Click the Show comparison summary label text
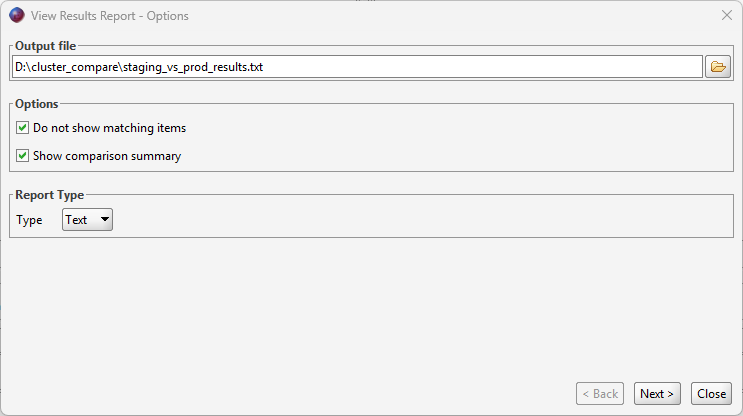The height and width of the screenshot is (416, 743). pyautogui.click(x=107, y=156)
